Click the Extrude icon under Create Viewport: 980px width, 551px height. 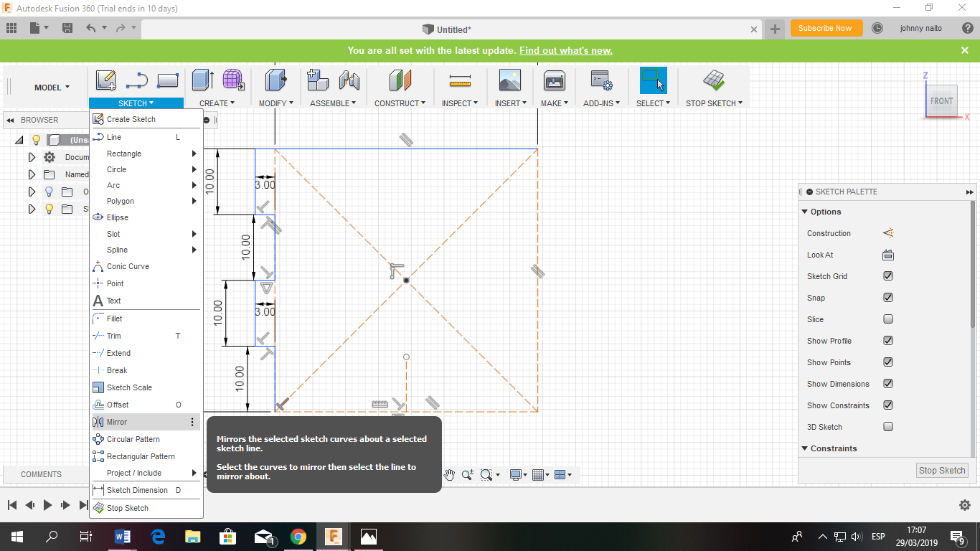coord(203,80)
